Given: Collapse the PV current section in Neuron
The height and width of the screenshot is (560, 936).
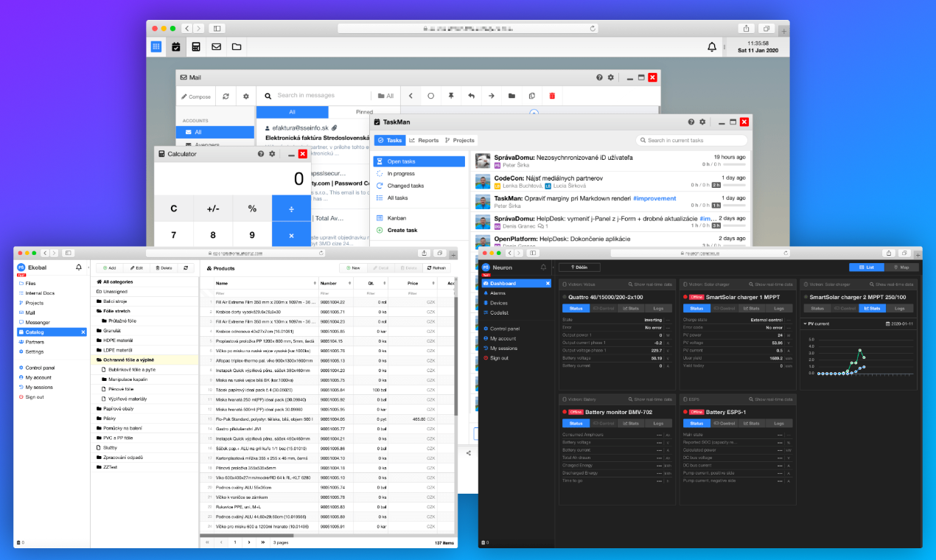Looking at the screenshot, I should [805, 323].
